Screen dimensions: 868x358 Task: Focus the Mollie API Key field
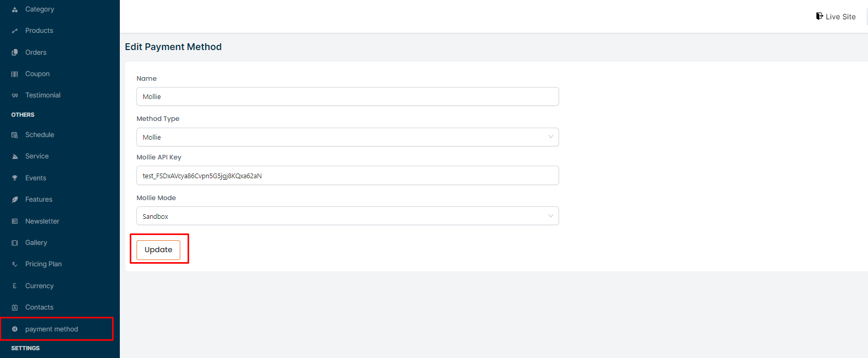(348, 176)
